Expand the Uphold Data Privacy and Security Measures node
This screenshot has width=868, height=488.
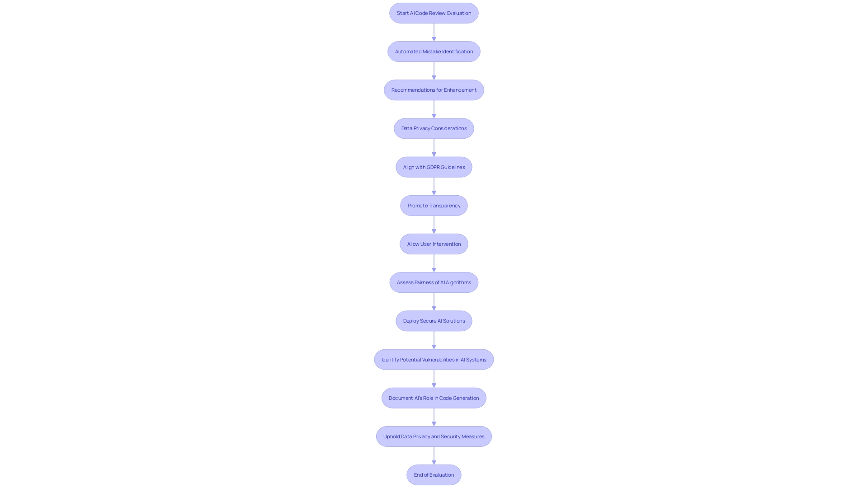click(434, 436)
